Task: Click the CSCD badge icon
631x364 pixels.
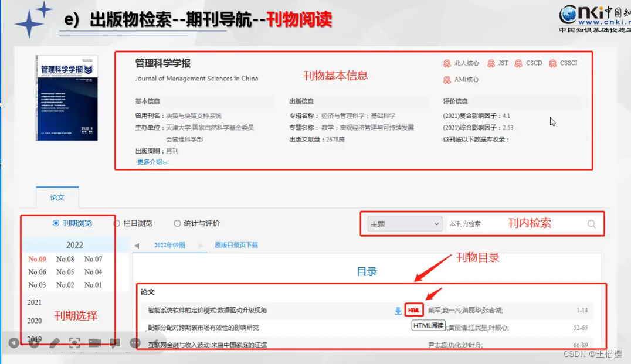Action: 518,63
